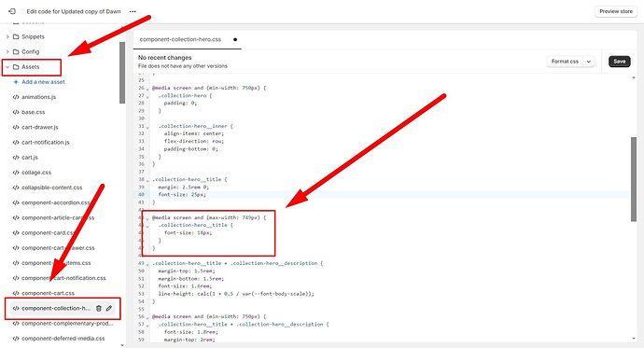Click Format css button

[x=565, y=62]
